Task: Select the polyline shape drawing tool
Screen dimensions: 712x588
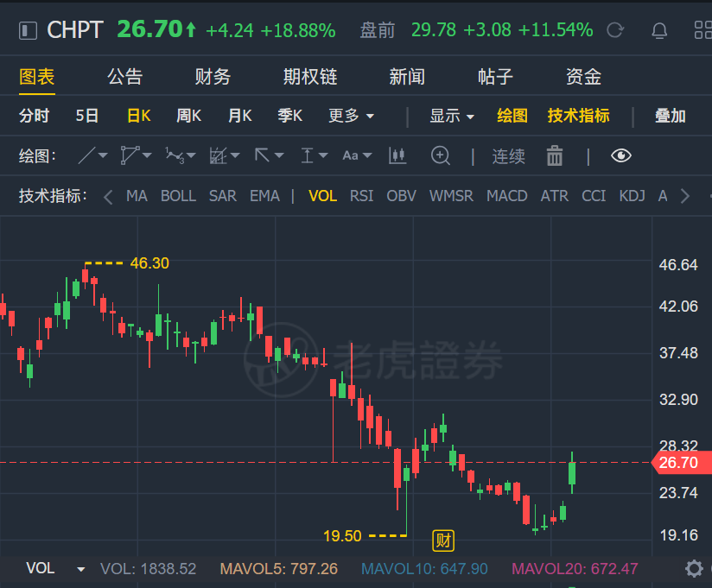Action: pyautogui.click(x=130, y=155)
